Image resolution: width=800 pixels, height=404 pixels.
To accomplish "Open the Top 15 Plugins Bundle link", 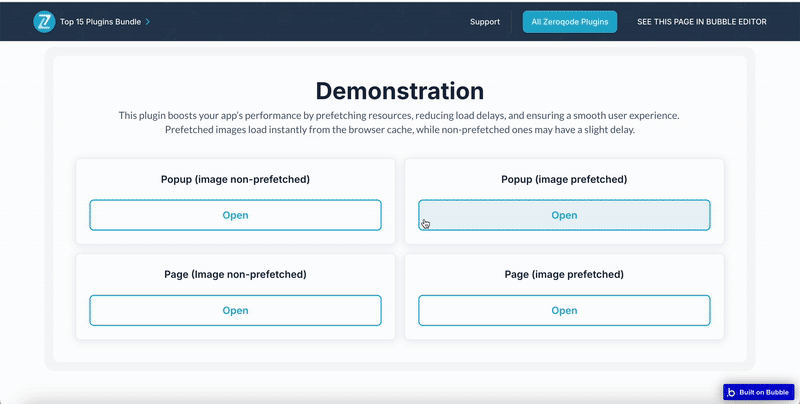I will pos(101,22).
